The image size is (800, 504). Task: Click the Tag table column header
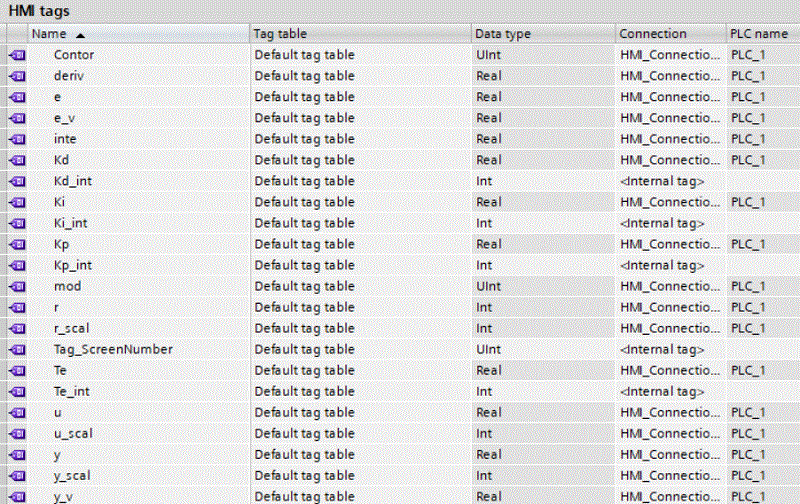coord(359,34)
